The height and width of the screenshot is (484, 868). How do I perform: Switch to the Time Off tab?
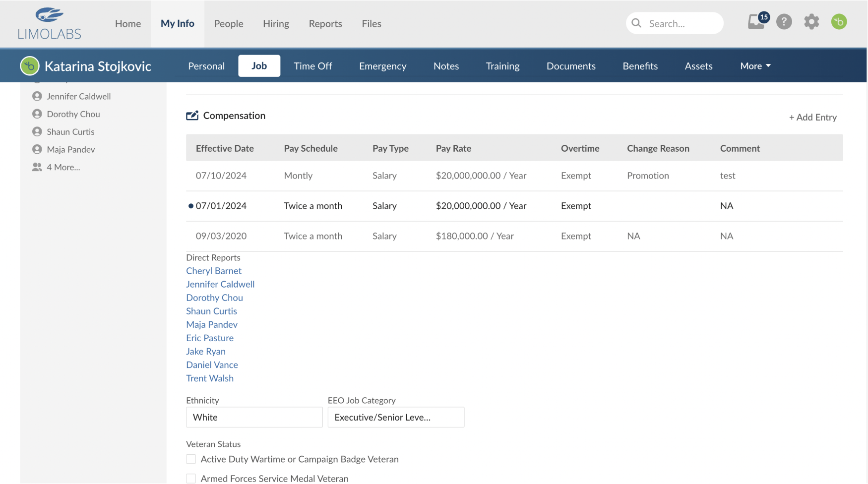tap(312, 66)
